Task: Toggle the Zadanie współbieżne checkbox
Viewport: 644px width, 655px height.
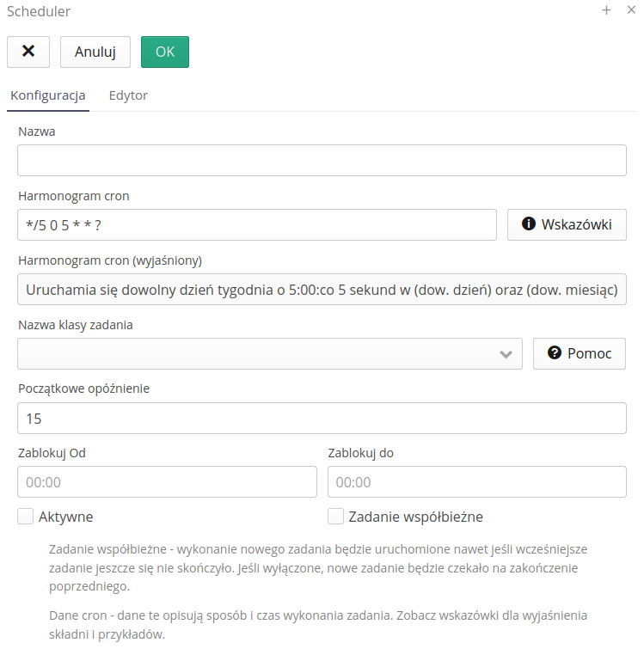Action: click(x=335, y=517)
